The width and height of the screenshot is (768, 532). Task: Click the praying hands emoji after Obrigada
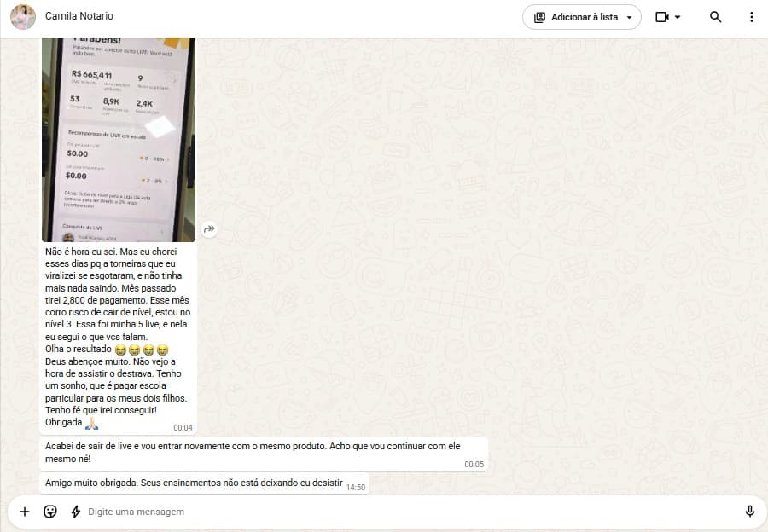click(91, 423)
